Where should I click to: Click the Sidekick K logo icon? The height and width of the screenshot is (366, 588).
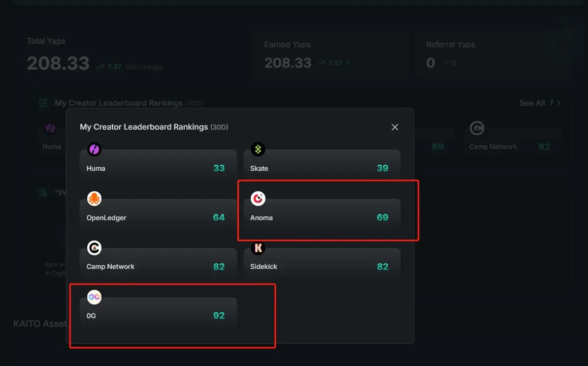258,248
